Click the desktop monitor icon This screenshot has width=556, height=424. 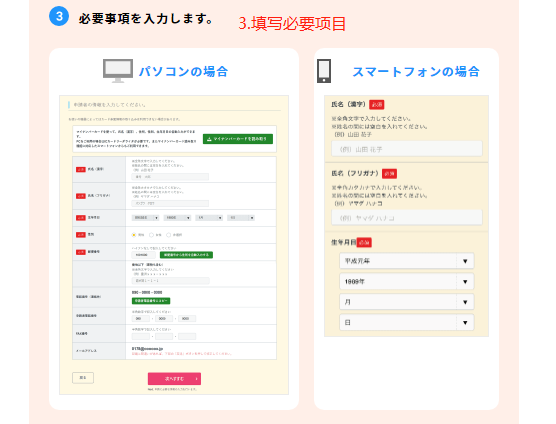(118, 71)
